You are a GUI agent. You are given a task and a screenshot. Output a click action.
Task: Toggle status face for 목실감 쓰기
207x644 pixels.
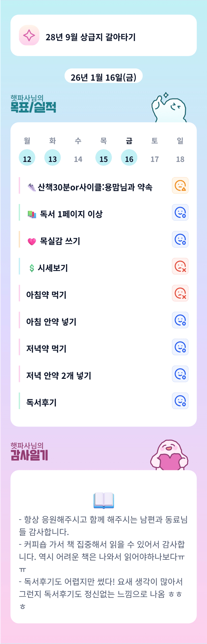pyautogui.click(x=180, y=239)
